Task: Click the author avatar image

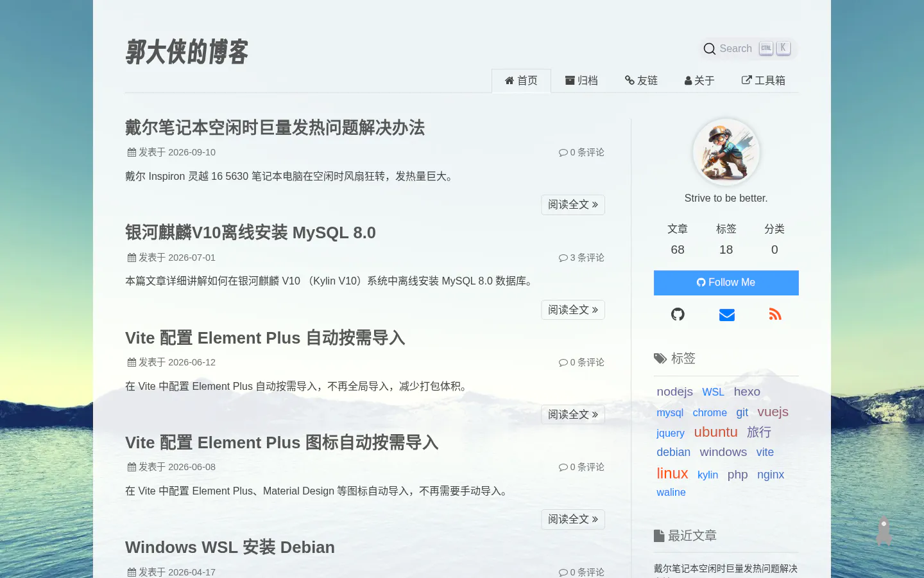Action: pyautogui.click(x=726, y=152)
